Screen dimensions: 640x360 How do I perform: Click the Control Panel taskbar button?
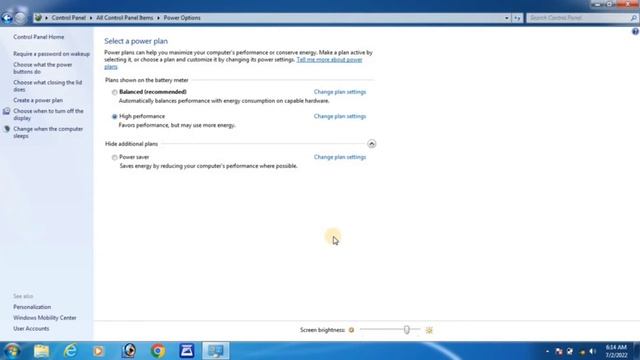click(216, 351)
